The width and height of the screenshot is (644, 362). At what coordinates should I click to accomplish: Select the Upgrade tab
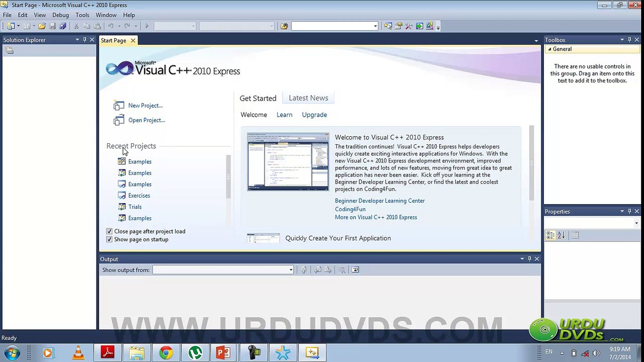[314, 115]
